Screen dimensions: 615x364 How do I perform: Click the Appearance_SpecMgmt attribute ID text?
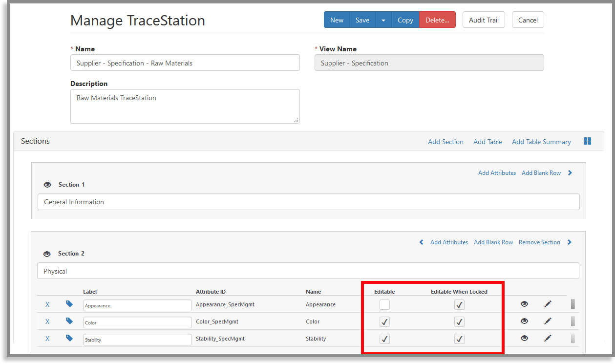pyautogui.click(x=225, y=304)
